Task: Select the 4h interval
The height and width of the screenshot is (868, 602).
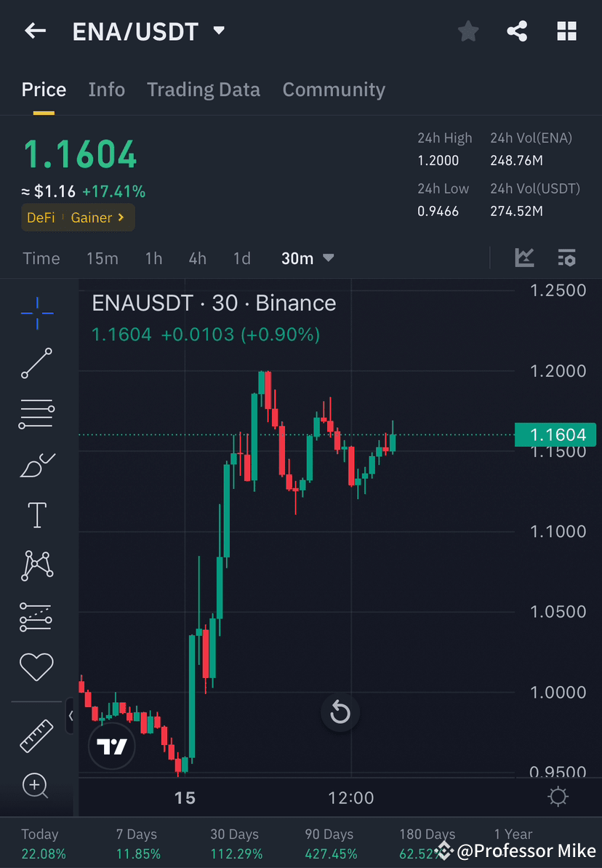Action: pyautogui.click(x=198, y=258)
